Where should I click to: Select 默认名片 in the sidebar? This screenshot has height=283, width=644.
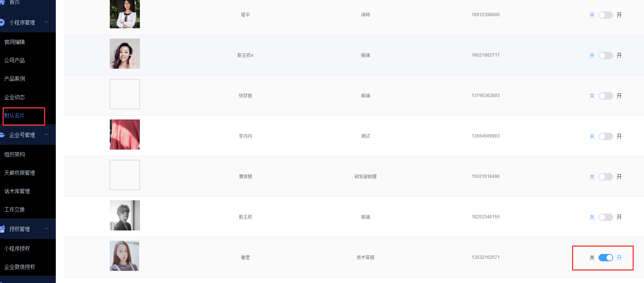14,115
